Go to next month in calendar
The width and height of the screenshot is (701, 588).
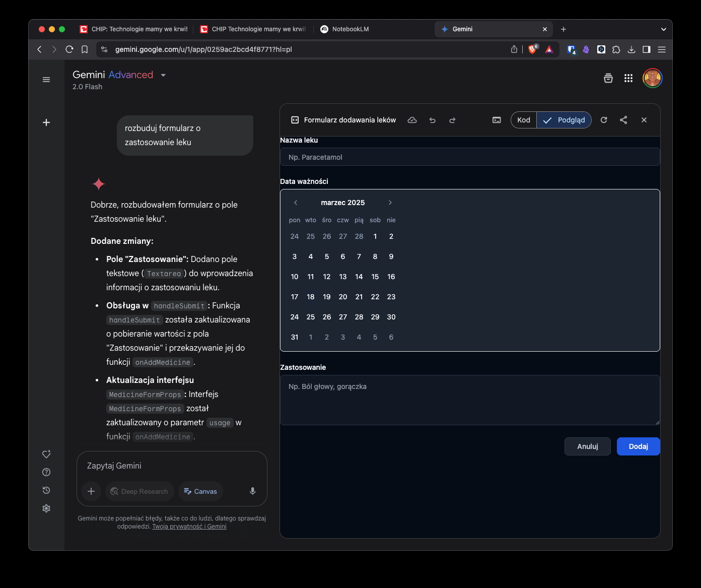point(390,203)
